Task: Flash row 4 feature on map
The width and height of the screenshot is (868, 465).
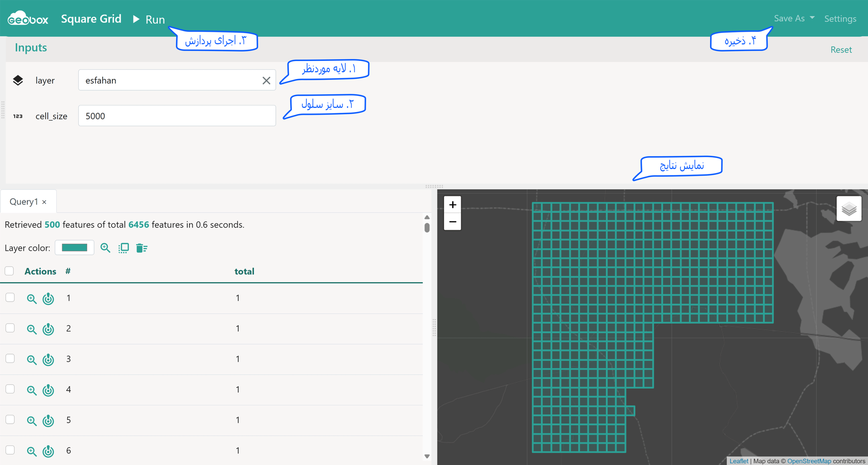Action: (48, 390)
